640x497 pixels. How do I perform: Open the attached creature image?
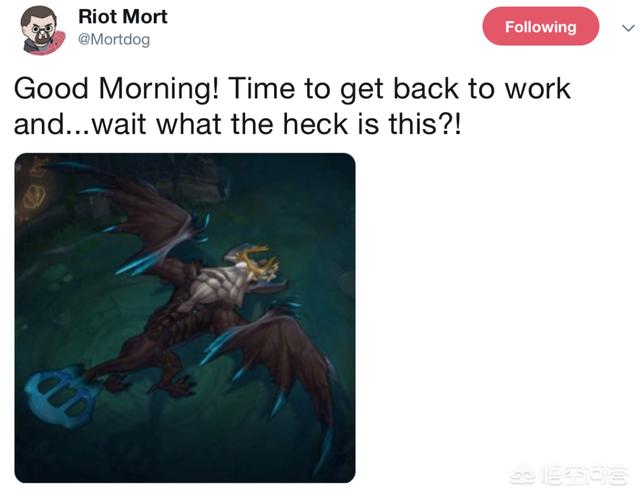coord(185,317)
